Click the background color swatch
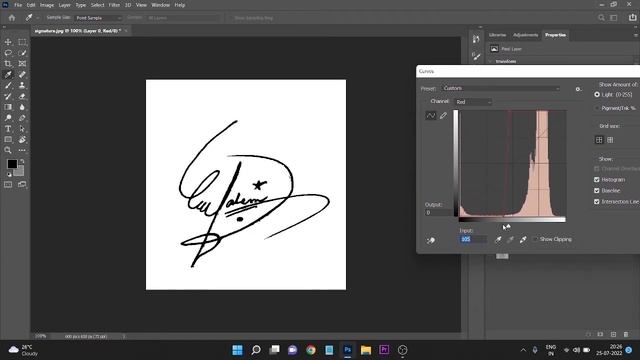640x360 pixels. pyautogui.click(x=20, y=172)
